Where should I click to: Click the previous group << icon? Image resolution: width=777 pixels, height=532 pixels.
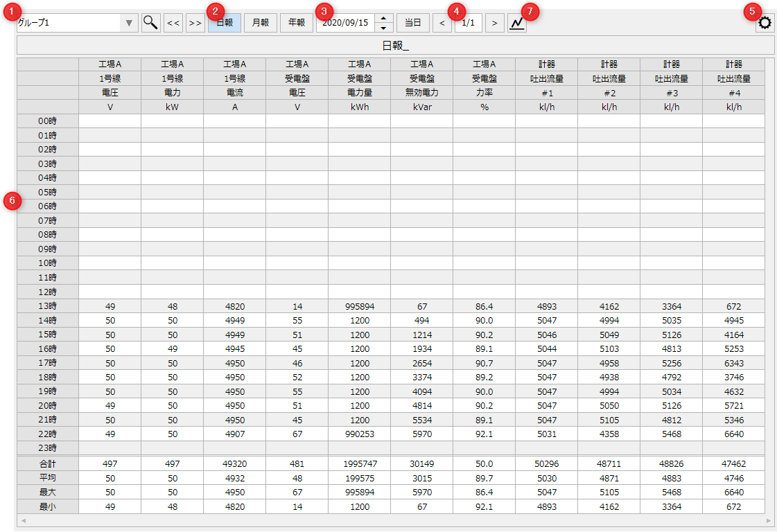[173, 22]
